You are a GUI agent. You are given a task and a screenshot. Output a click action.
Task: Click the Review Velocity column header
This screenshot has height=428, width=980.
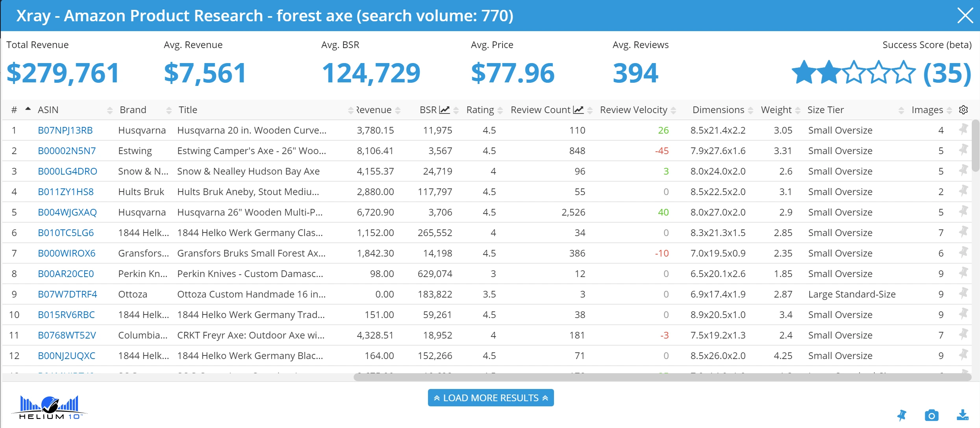click(x=633, y=110)
